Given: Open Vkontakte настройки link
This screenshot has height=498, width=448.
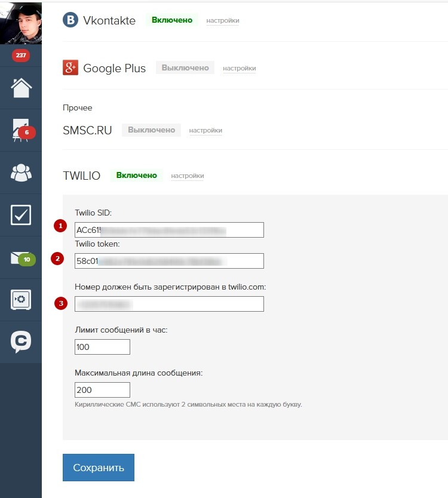Looking at the screenshot, I should 223,21.
